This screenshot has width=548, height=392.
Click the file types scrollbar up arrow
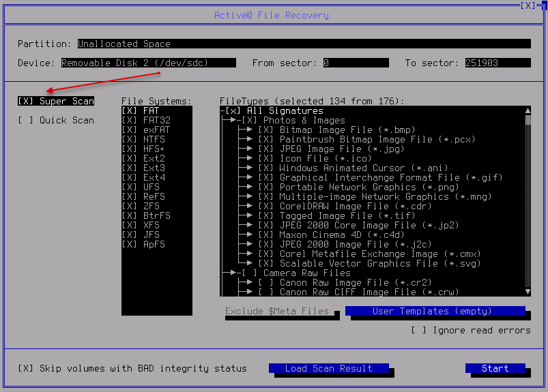click(528, 110)
